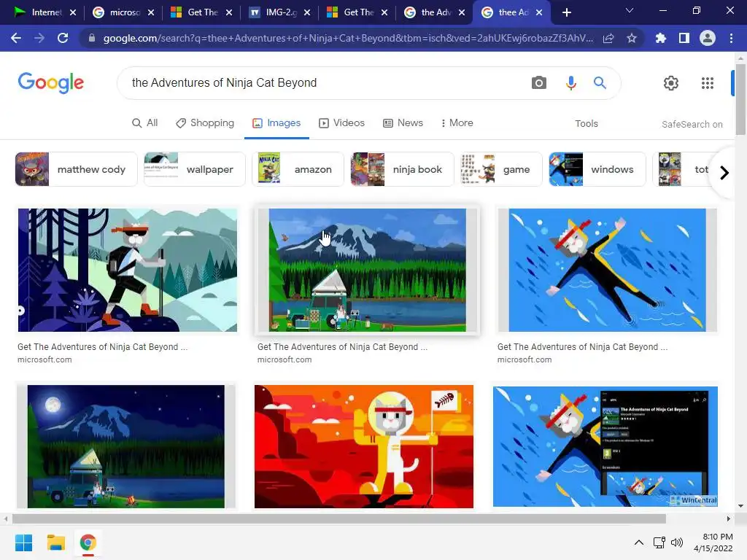Click the SafeSearch on setting
This screenshot has width=747, height=560.
[x=692, y=124]
